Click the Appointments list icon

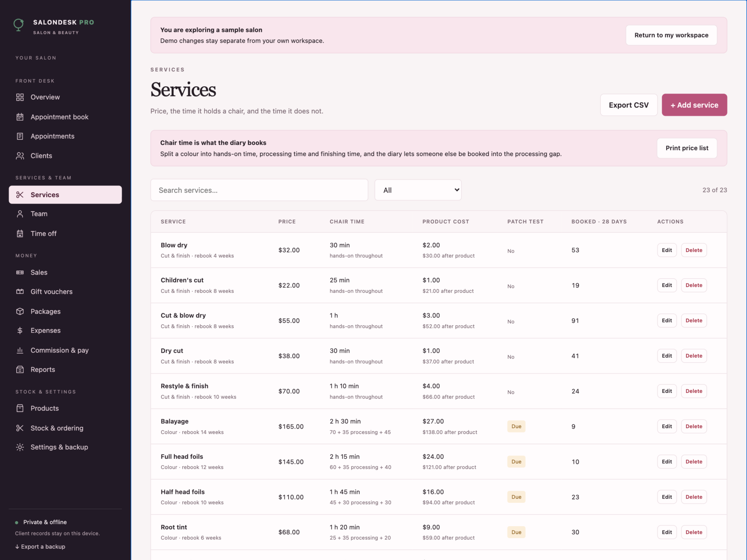pos(20,136)
